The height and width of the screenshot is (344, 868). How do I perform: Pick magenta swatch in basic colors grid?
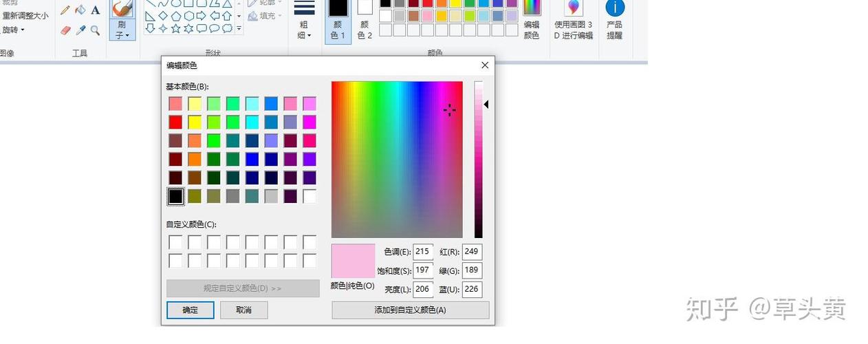[310, 122]
